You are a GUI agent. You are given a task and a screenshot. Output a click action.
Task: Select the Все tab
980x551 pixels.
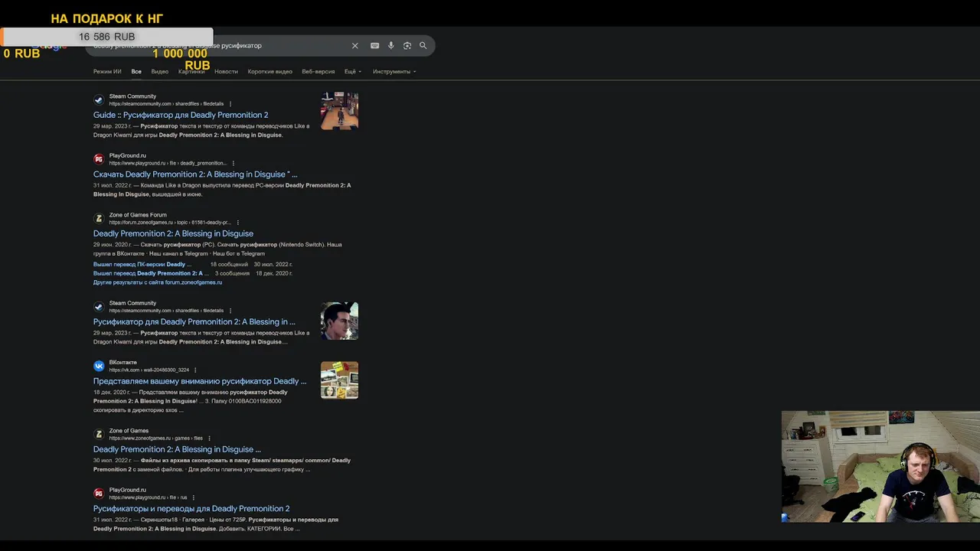point(136,71)
